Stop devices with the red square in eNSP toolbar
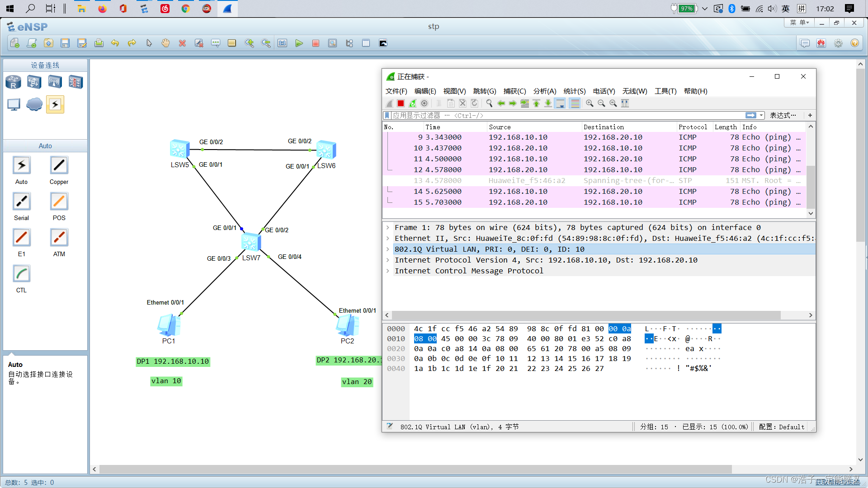The image size is (868, 488). point(316,43)
